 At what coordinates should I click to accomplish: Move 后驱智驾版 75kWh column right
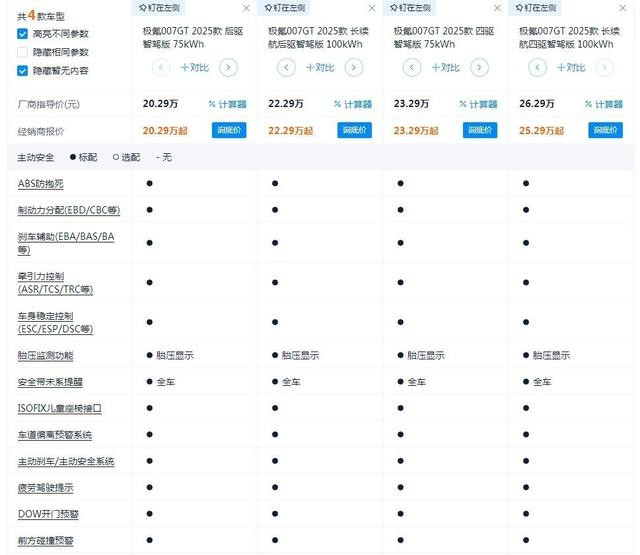coord(228,67)
